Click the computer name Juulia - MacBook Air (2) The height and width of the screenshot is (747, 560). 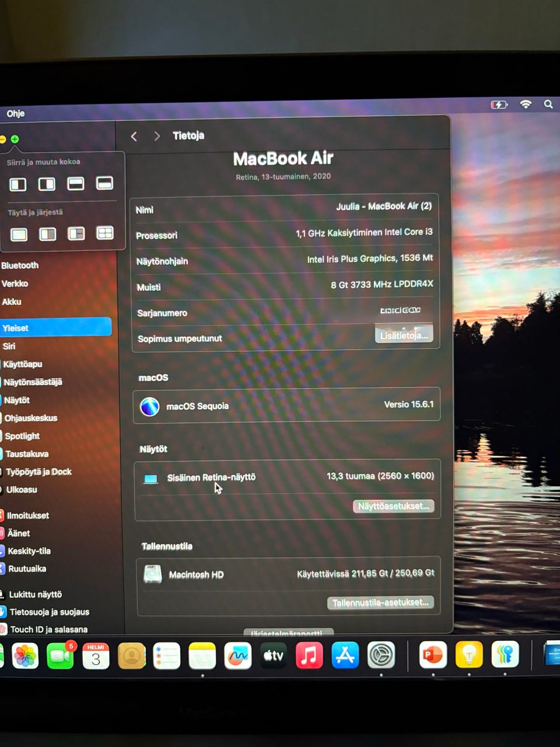(x=384, y=206)
